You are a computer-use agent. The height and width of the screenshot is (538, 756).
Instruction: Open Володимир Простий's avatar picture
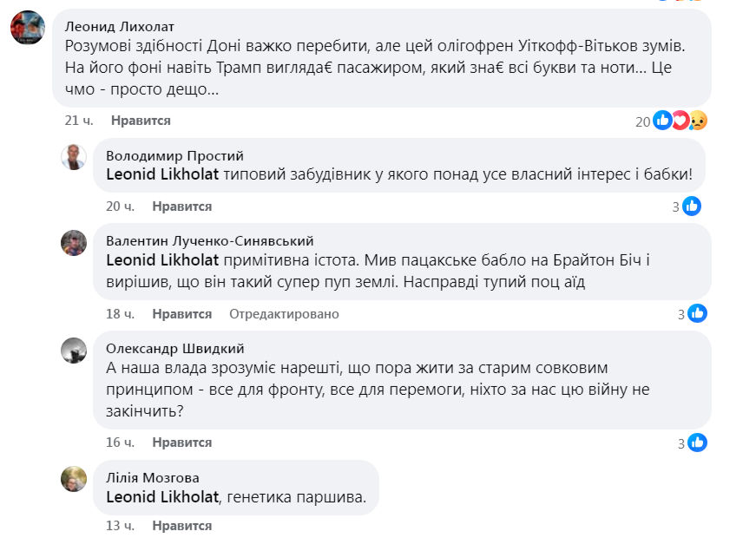click(x=74, y=157)
